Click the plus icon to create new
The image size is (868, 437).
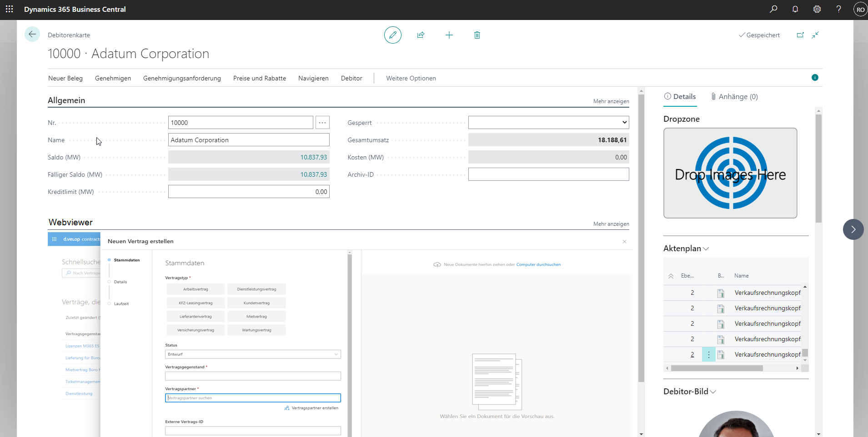(449, 35)
